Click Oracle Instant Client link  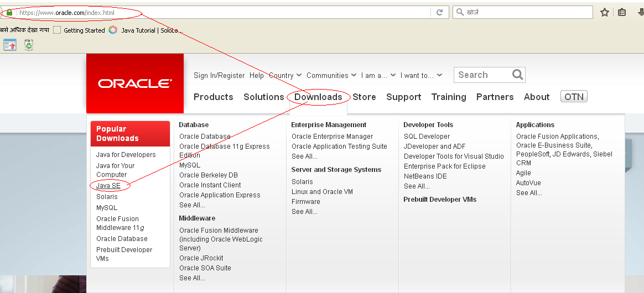(210, 185)
